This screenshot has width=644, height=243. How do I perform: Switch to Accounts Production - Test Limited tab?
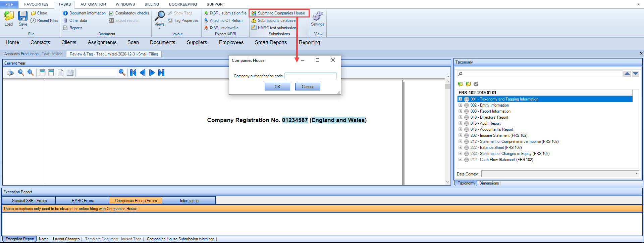[x=33, y=54]
